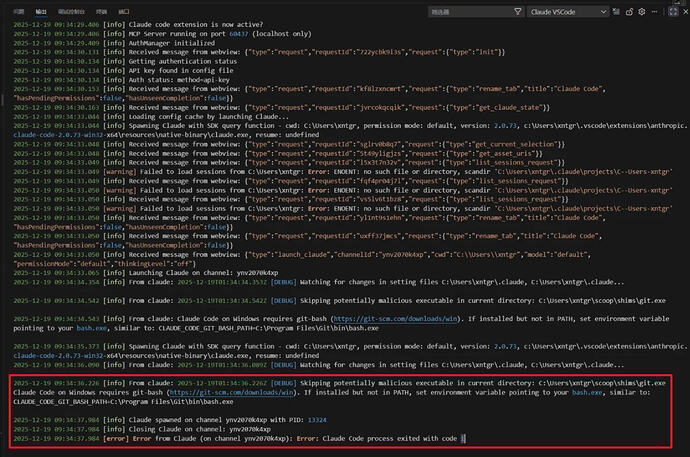
Task: Switch to the Problems panel tab
Action: (x=18, y=12)
